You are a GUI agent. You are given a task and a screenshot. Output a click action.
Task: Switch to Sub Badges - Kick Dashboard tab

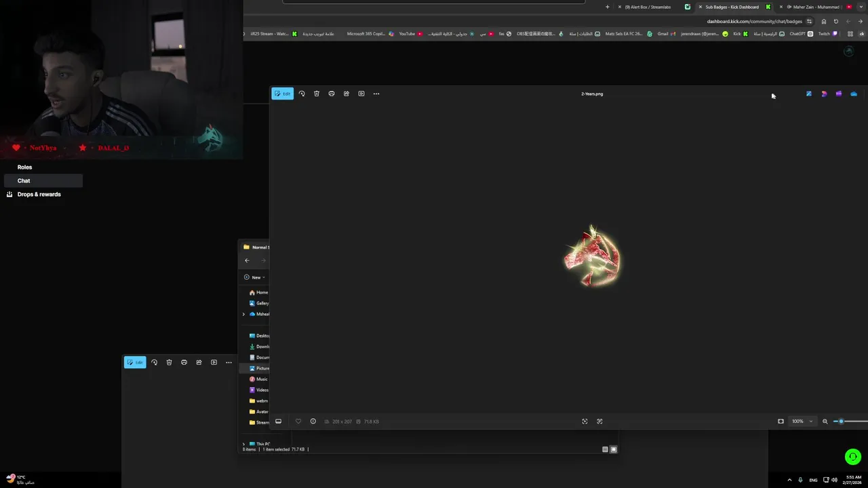735,7
